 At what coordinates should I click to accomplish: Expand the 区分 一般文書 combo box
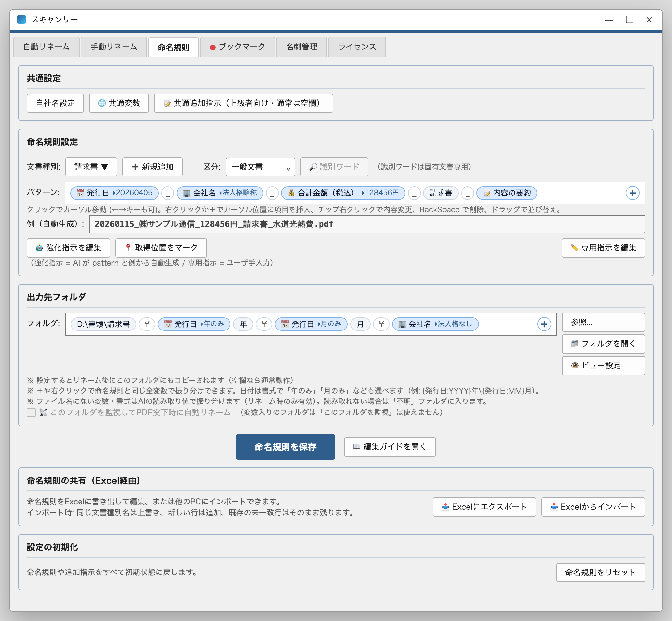coord(261,167)
